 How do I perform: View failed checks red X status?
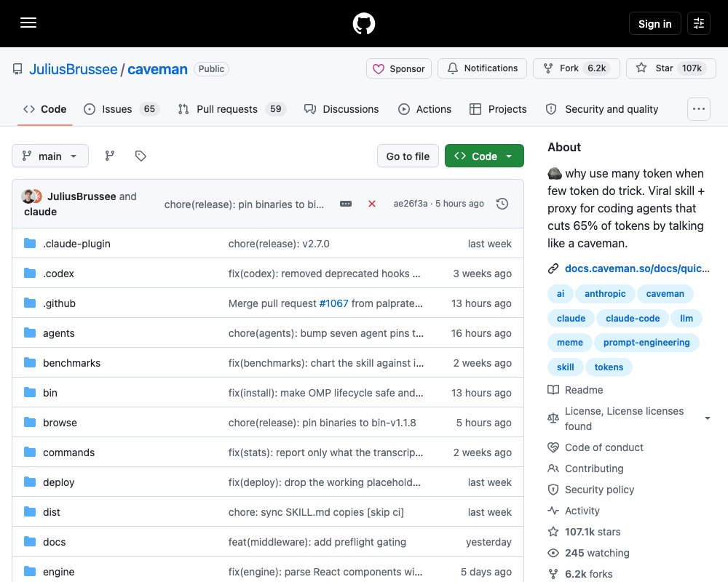click(372, 204)
